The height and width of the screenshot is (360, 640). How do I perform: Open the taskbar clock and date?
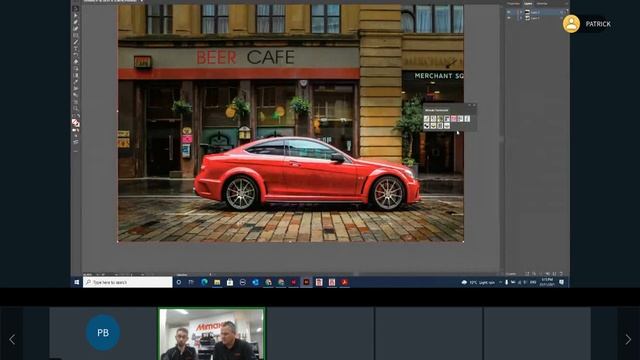pyautogui.click(x=547, y=282)
